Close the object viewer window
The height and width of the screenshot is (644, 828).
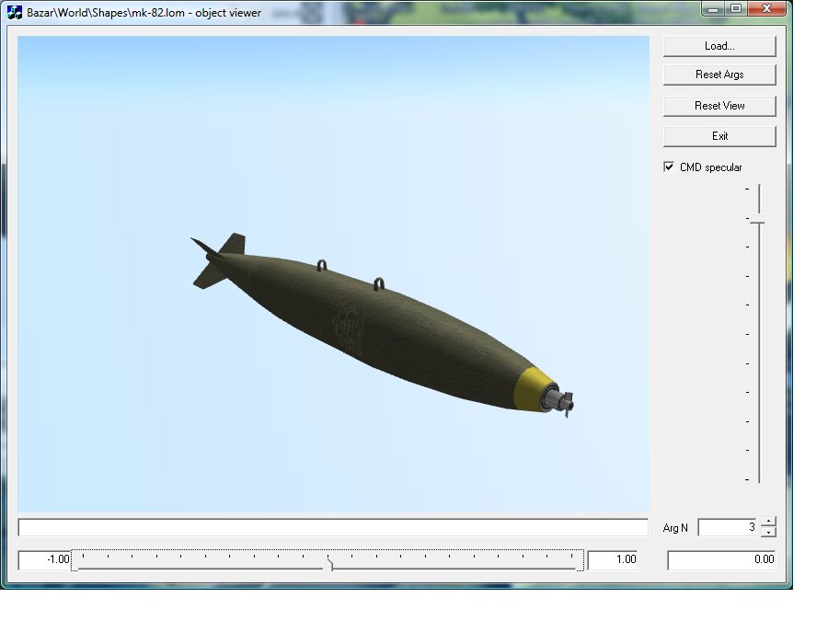(x=766, y=9)
